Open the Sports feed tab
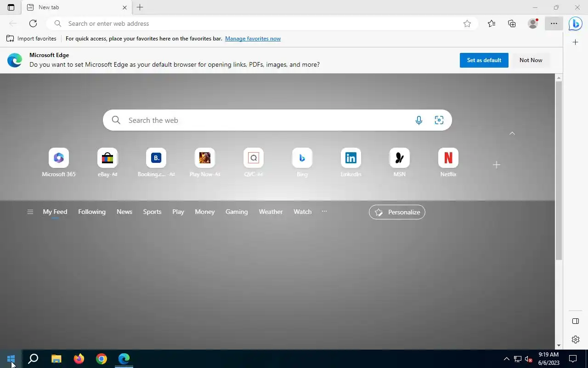The width and height of the screenshot is (588, 368). 152,212
